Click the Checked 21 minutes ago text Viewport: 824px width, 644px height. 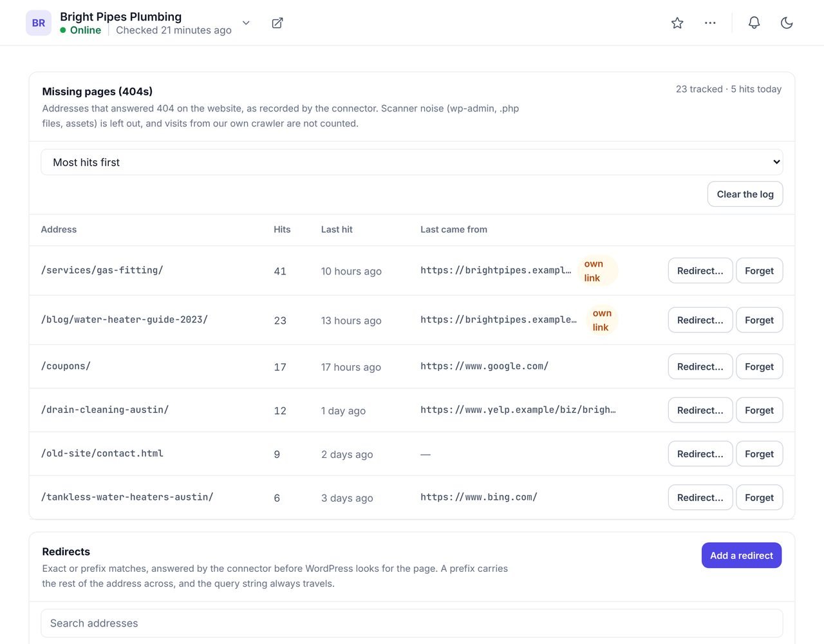(174, 30)
